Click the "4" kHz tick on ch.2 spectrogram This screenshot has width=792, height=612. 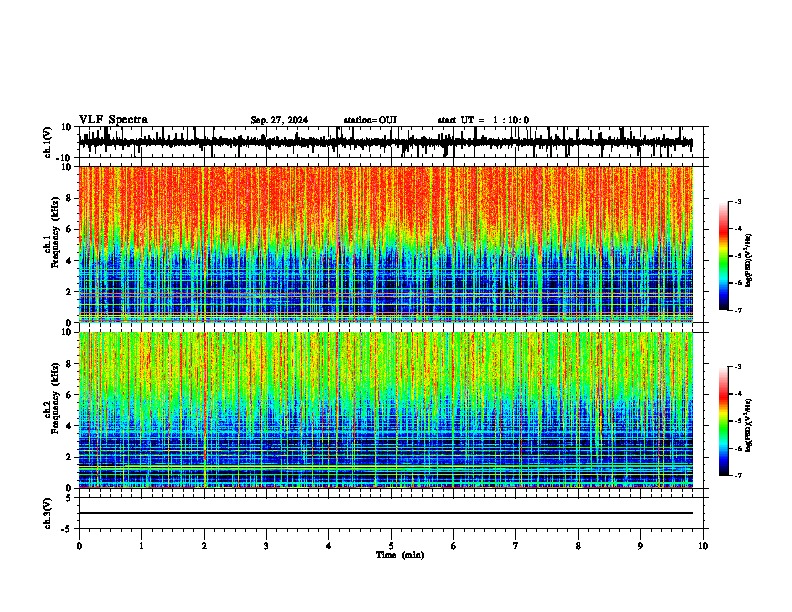[x=69, y=426]
